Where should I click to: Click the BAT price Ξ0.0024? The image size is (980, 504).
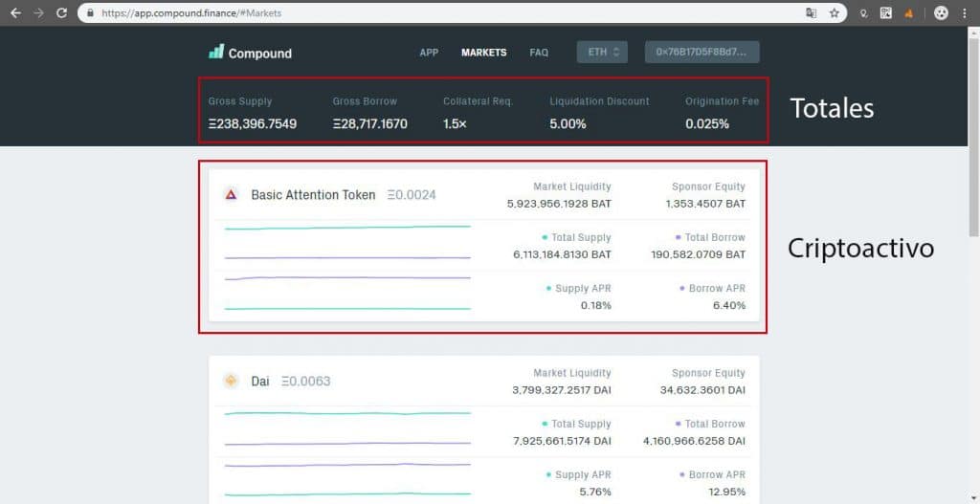(x=412, y=195)
